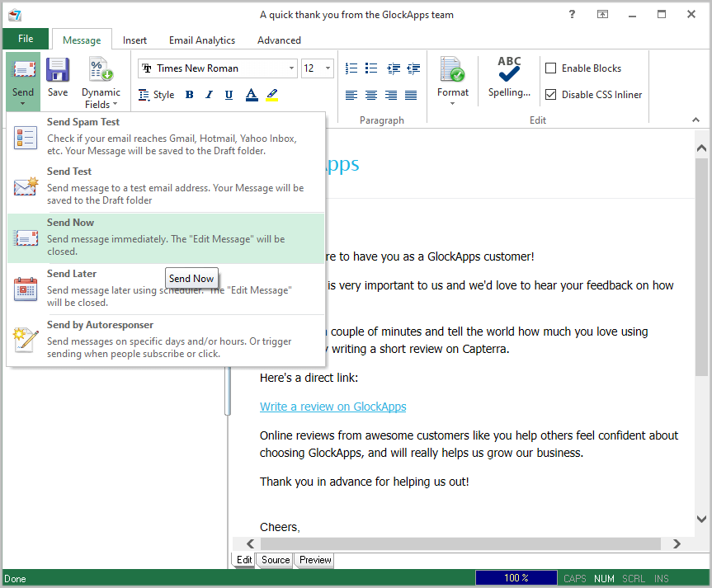
Task: Switch to the Preview view tab
Action: tap(314, 560)
